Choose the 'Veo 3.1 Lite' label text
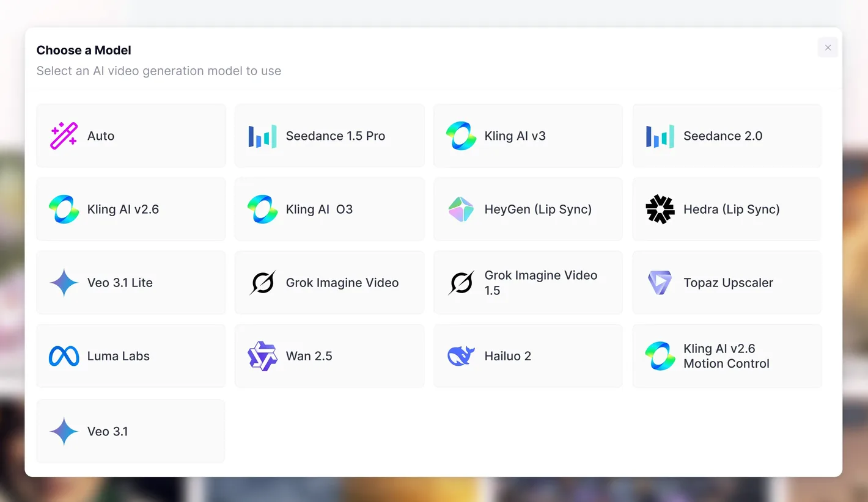This screenshot has height=502, width=868. point(120,282)
